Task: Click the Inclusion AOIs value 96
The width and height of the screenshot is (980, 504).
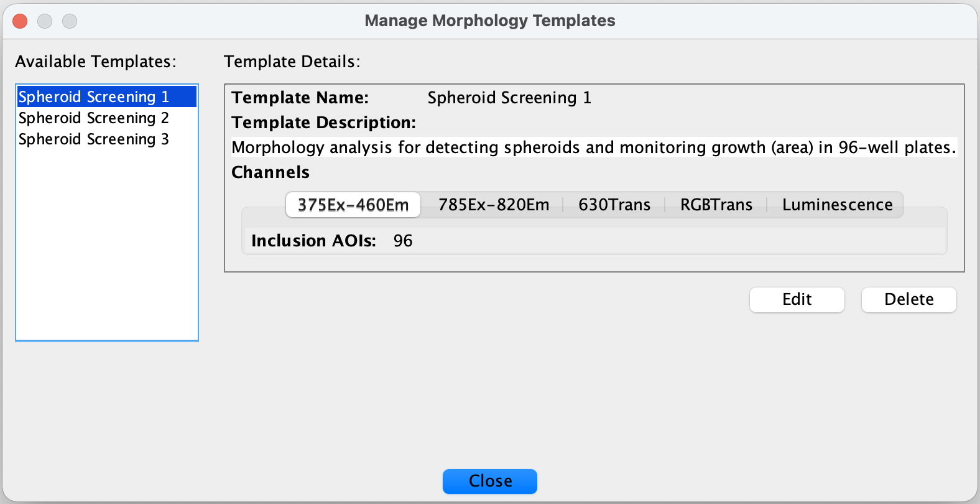Action: click(403, 241)
